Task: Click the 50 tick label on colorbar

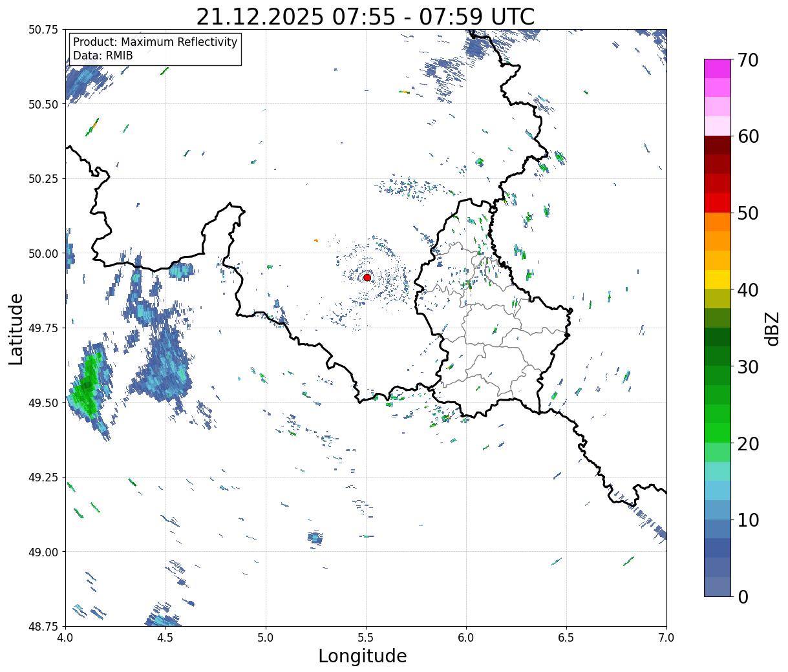Action: 747,213
